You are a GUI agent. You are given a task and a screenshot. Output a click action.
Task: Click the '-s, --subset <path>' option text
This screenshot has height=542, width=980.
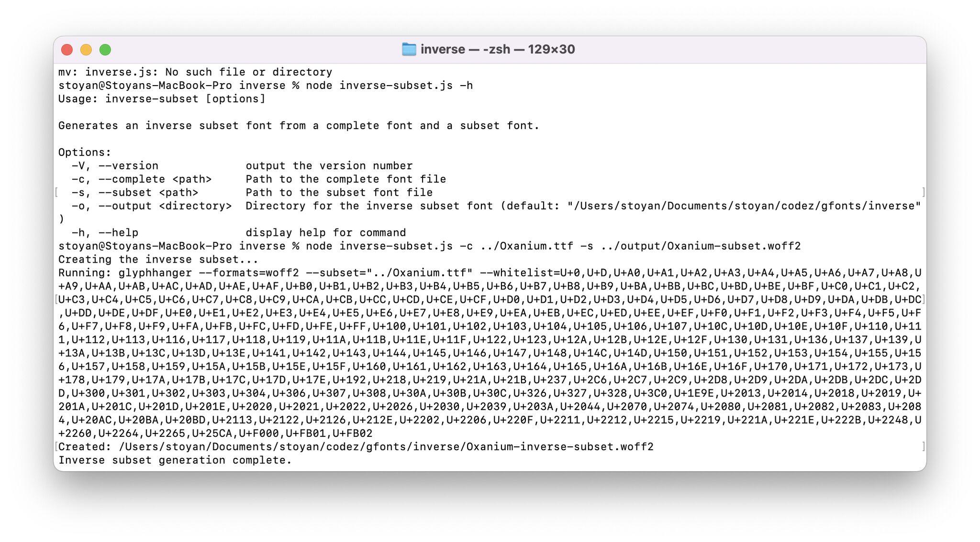tap(135, 193)
